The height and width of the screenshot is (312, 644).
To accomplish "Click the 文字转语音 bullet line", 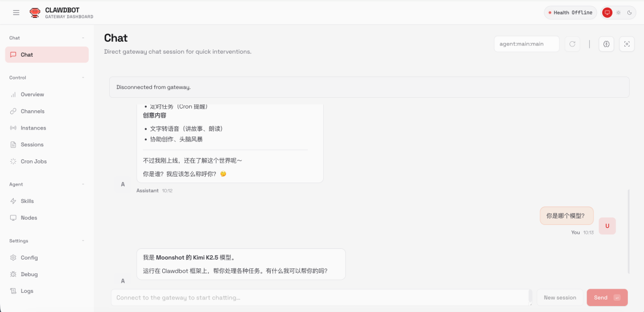I will pyautogui.click(x=186, y=129).
